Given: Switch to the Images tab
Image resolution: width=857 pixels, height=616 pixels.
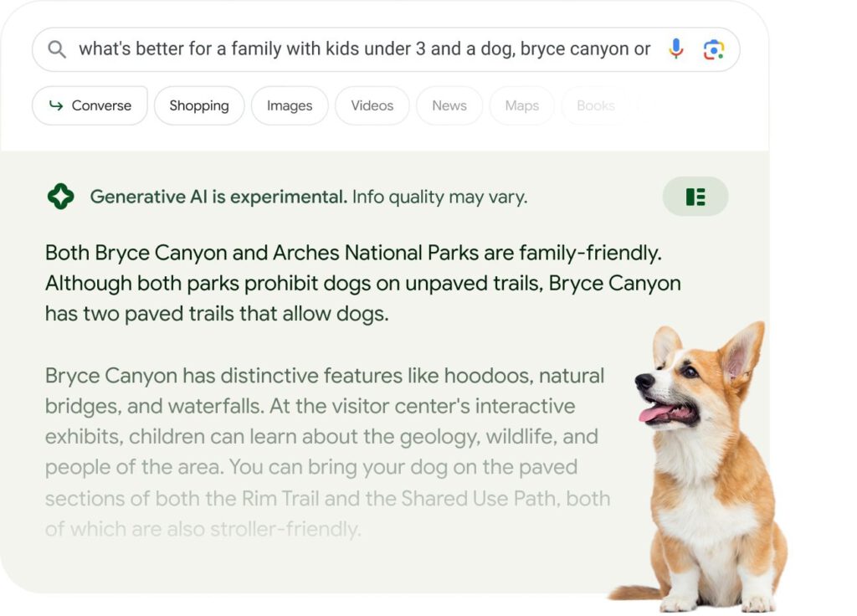Looking at the screenshot, I should pos(289,105).
